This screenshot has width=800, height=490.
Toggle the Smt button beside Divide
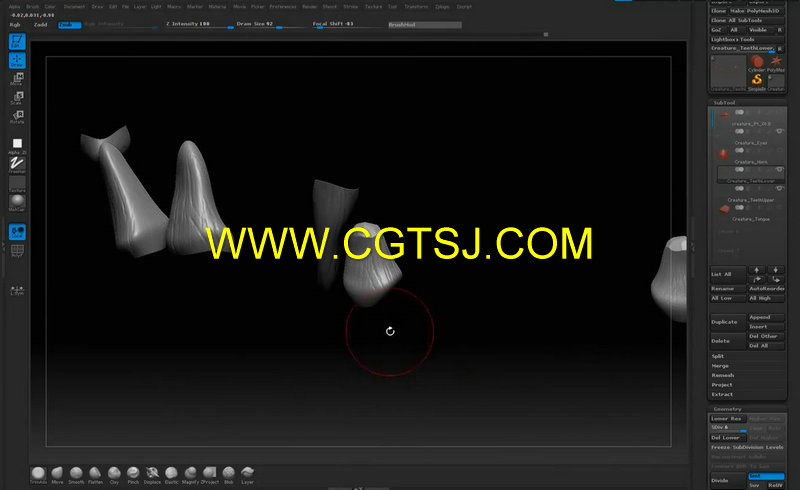[x=766, y=476]
